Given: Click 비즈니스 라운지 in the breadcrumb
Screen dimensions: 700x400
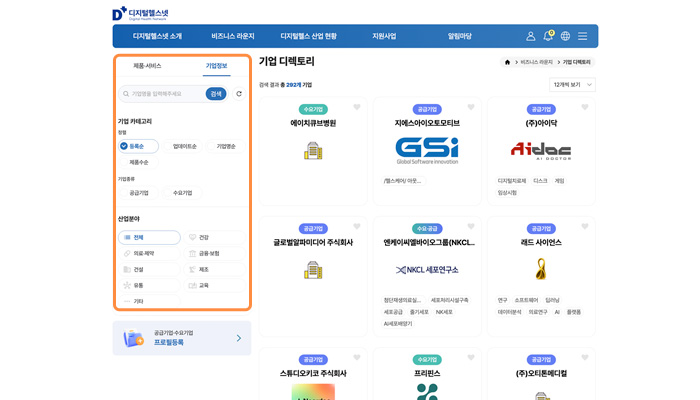Looking at the screenshot, I should [x=537, y=62].
